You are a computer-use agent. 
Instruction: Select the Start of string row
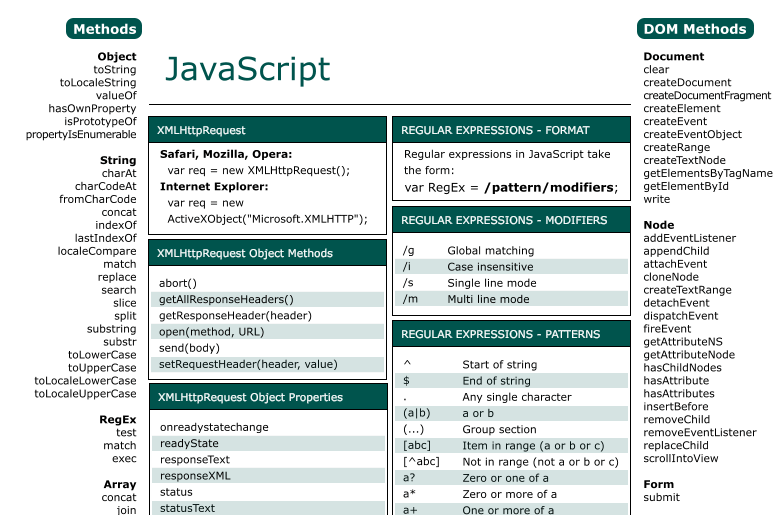click(x=511, y=364)
